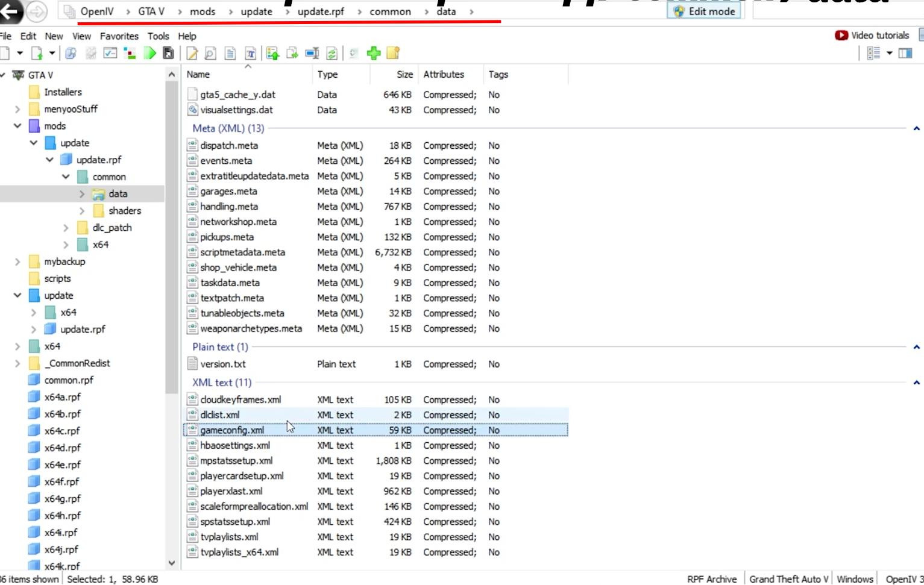This screenshot has width=924, height=585.
Task: Click the text document view icon
Action: pyautogui.click(x=230, y=53)
